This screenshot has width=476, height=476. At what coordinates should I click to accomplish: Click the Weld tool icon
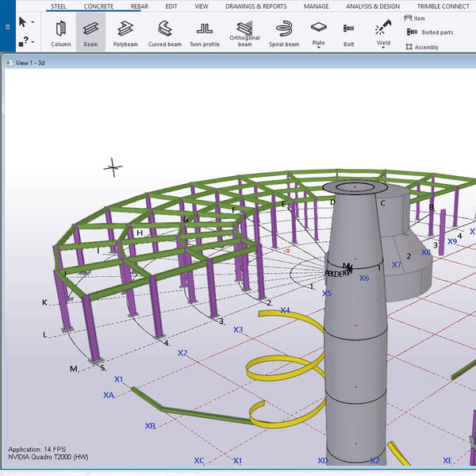point(383,27)
